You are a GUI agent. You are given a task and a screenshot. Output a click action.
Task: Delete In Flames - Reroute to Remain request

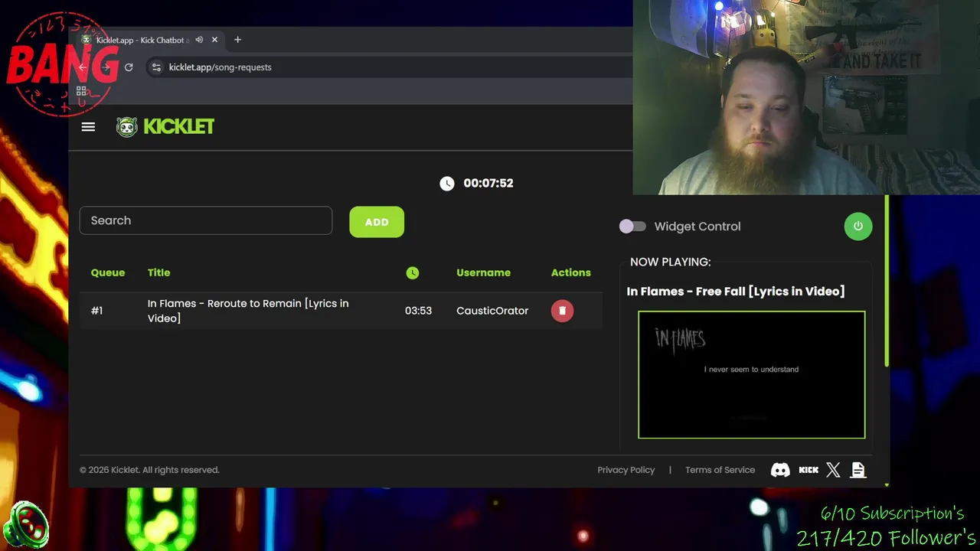[562, 311]
